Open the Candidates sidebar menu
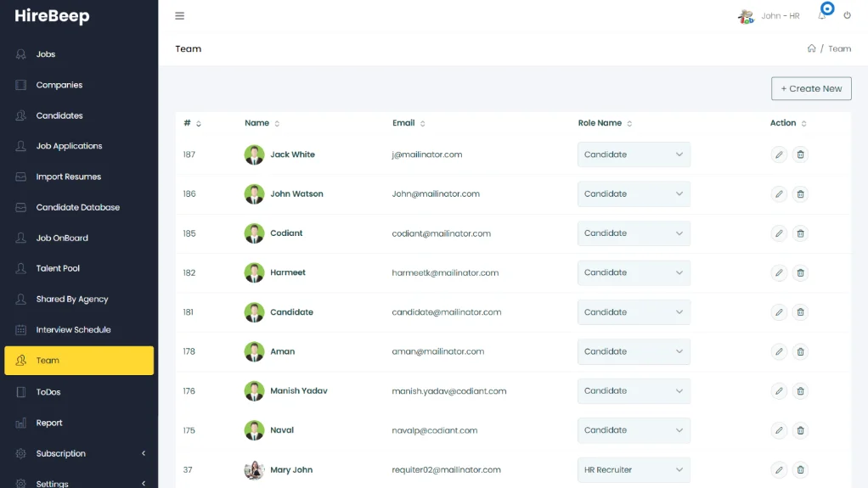The width and height of the screenshot is (868, 488). tap(59, 115)
